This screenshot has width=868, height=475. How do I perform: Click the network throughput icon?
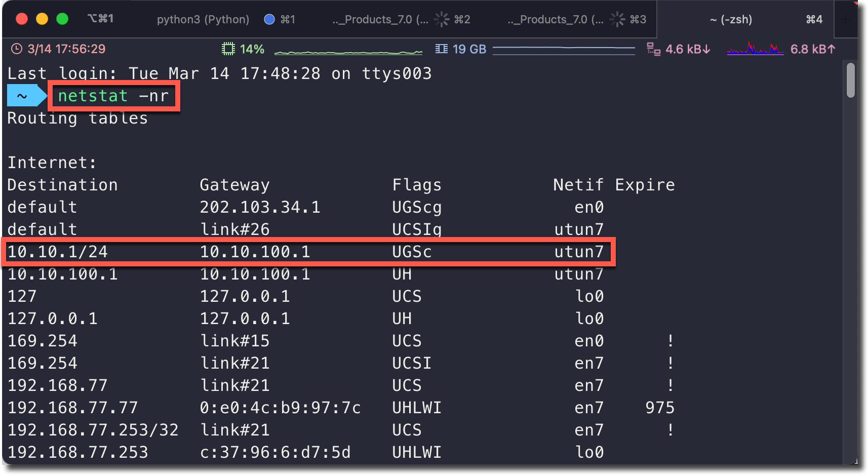653,49
